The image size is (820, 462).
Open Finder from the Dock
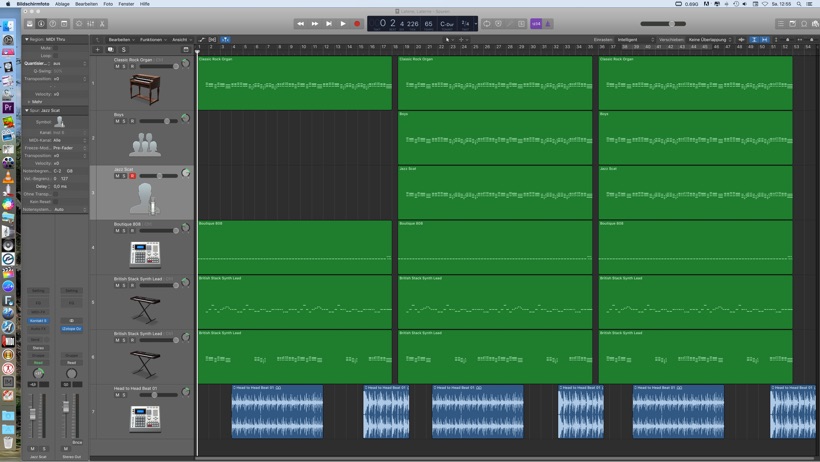(x=8, y=26)
